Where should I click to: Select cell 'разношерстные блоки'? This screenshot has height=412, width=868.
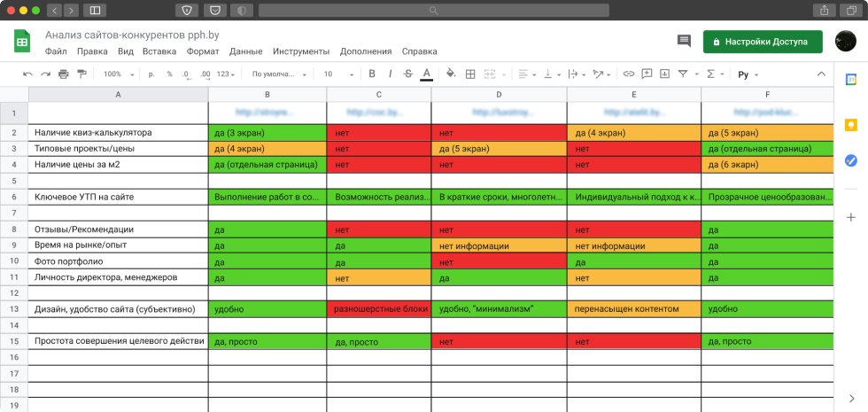click(x=379, y=309)
